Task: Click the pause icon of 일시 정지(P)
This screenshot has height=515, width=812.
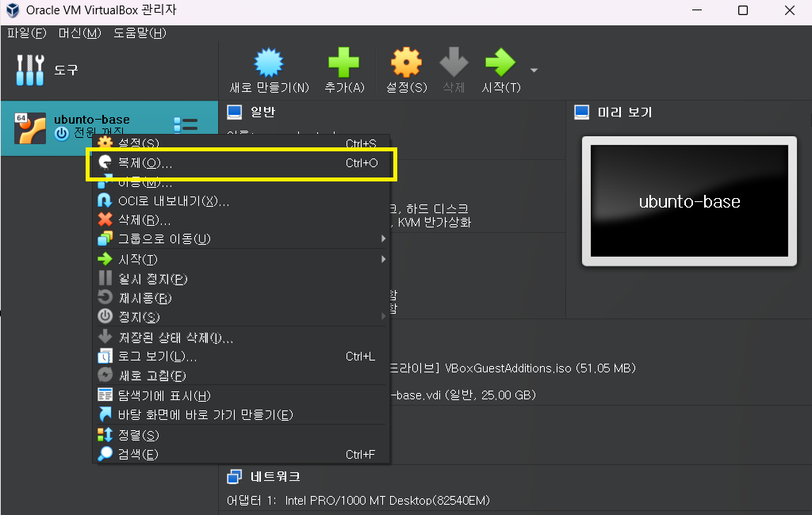Action: (105, 278)
